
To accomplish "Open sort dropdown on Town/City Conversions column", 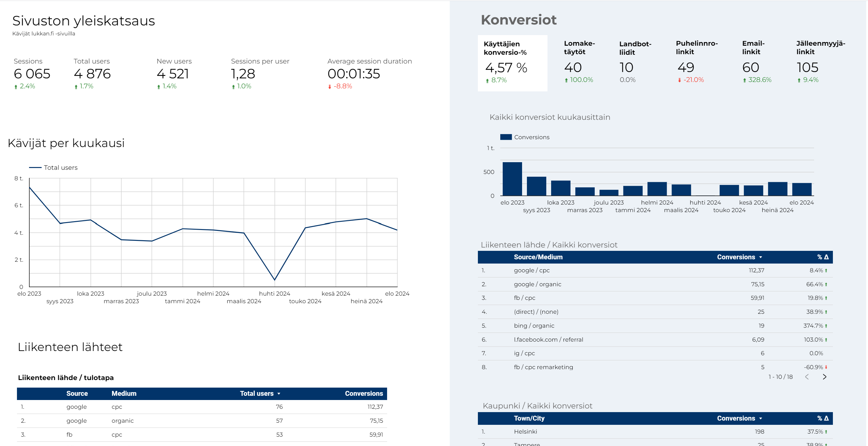I will pyautogui.click(x=761, y=418).
